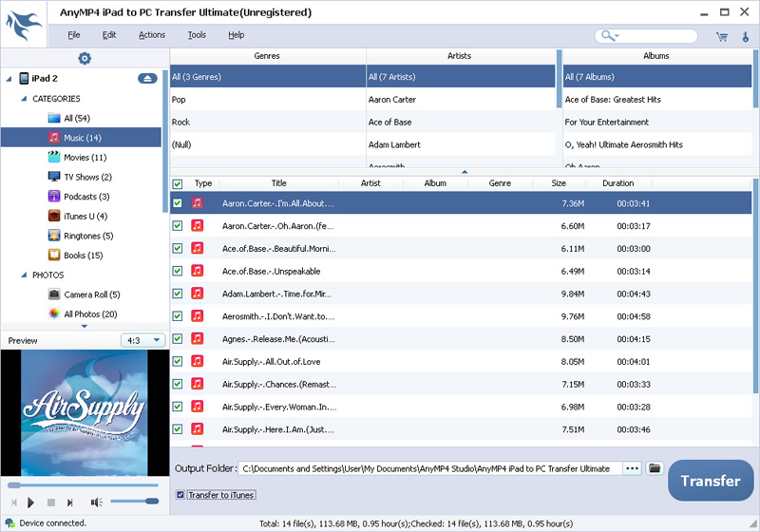
Task: Uncheck Ace.of.Base.-.Beautiful.Morni track checkbox
Action: coord(178,249)
